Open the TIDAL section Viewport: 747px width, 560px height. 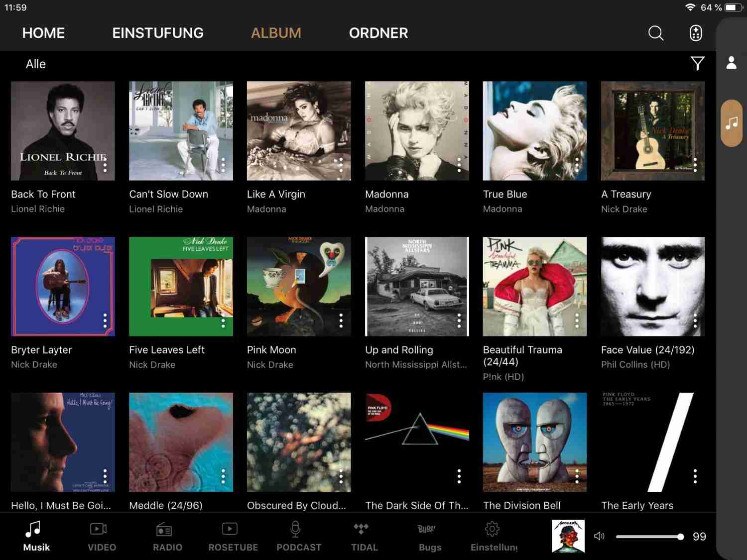click(x=364, y=537)
